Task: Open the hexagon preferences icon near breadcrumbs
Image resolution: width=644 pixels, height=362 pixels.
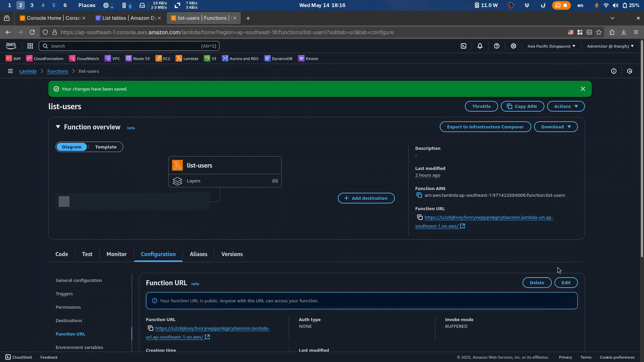Action: (x=630, y=71)
